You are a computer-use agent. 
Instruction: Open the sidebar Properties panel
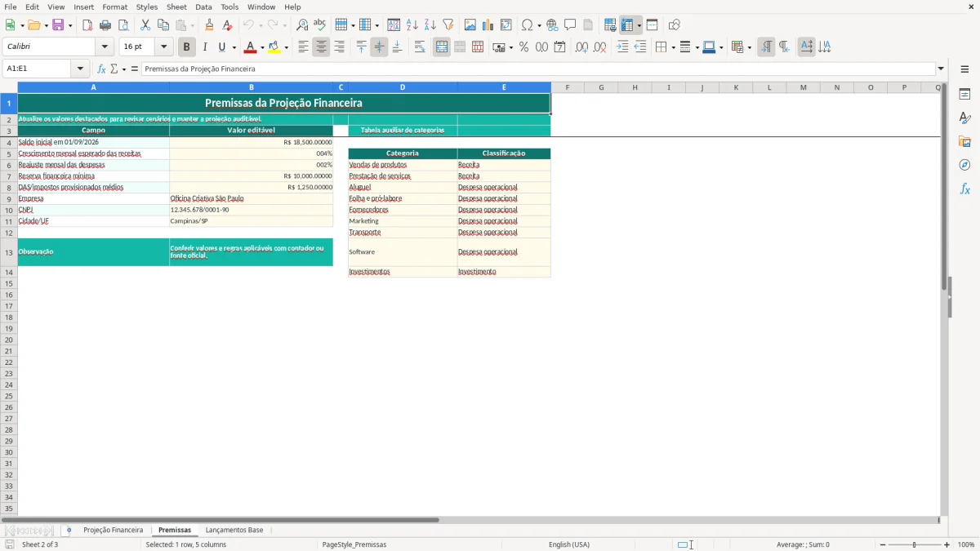[x=964, y=94]
